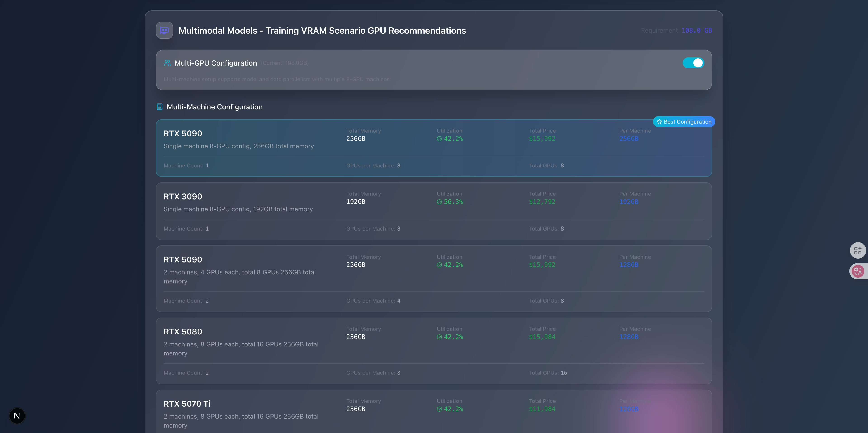Screen dimensions: 868x433
Task: Click 'Total GPUs: 16' text
Action: point(548,373)
